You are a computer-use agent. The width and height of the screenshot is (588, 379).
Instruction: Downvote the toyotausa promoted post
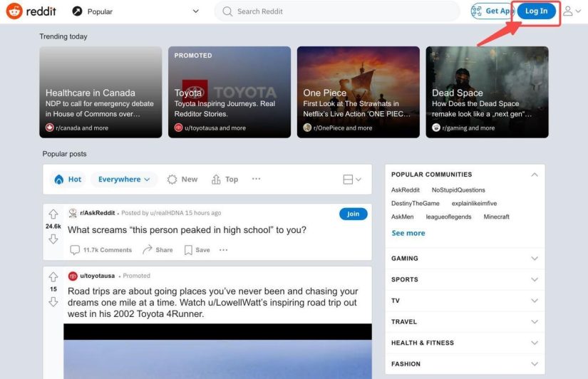pos(53,302)
